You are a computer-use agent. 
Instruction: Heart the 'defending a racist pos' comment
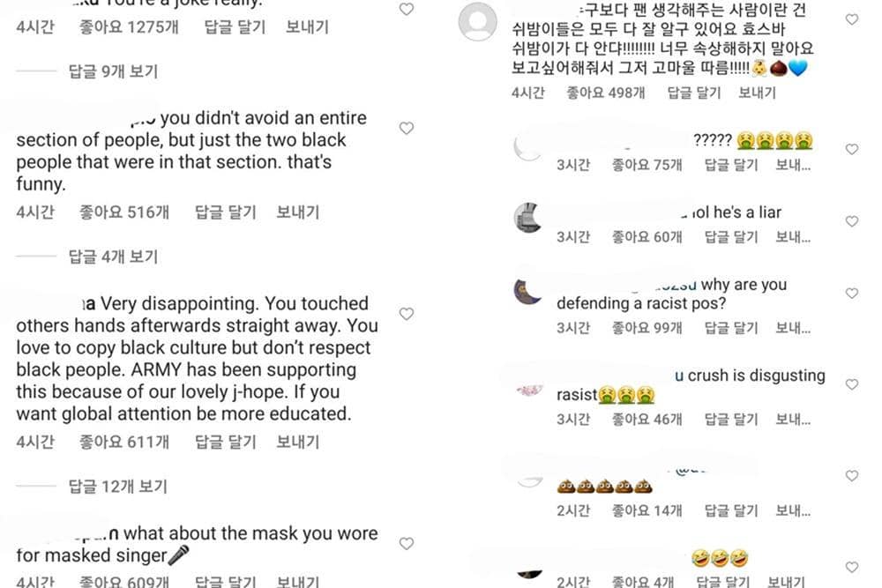pos(852,294)
